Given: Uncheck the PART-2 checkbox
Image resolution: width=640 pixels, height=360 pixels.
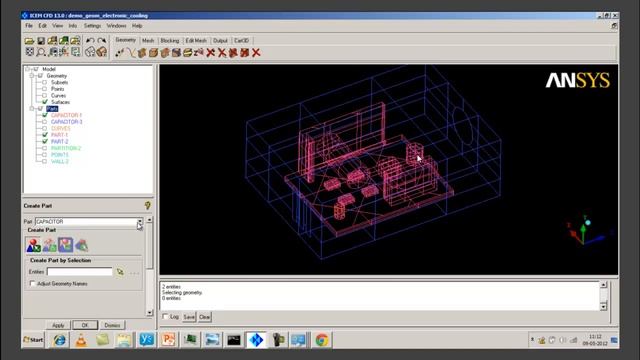Looking at the screenshot, I should 44,141.
